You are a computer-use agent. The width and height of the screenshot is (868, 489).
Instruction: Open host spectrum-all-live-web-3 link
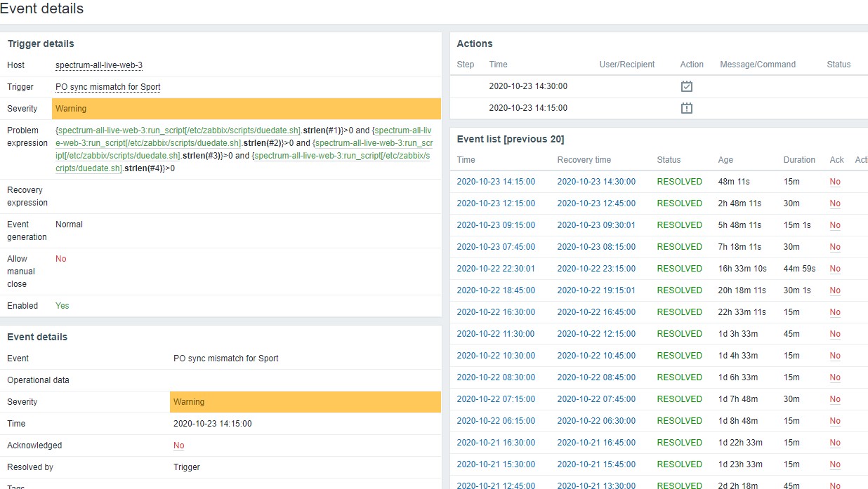click(x=99, y=65)
